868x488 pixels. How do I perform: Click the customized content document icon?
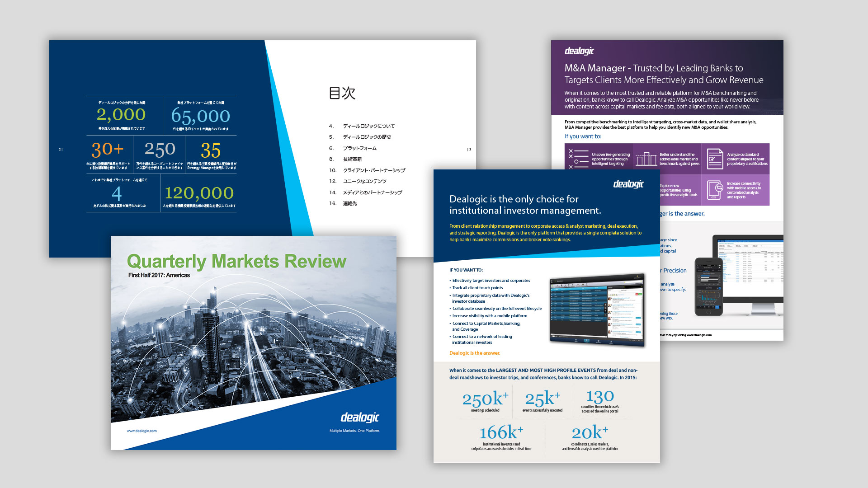point(715,159)
